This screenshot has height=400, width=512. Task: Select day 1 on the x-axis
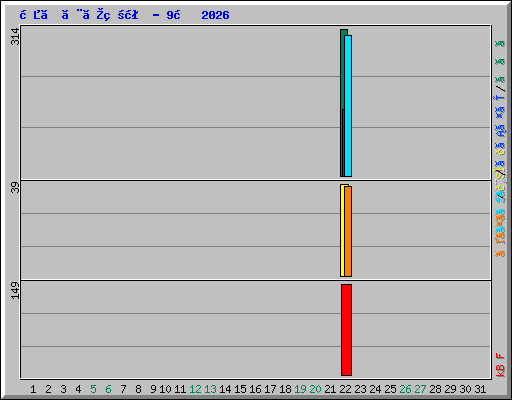(x=33, y=389)
